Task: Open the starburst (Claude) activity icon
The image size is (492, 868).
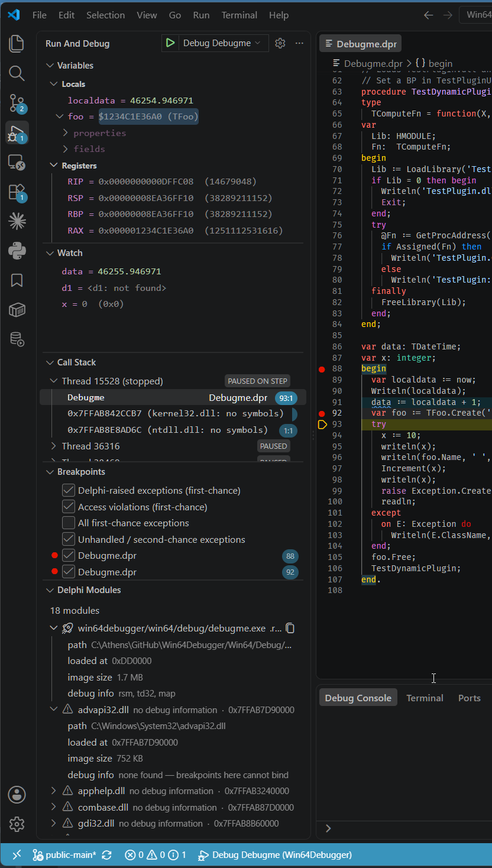Action: pyautogui.click(x=17, y=221)
